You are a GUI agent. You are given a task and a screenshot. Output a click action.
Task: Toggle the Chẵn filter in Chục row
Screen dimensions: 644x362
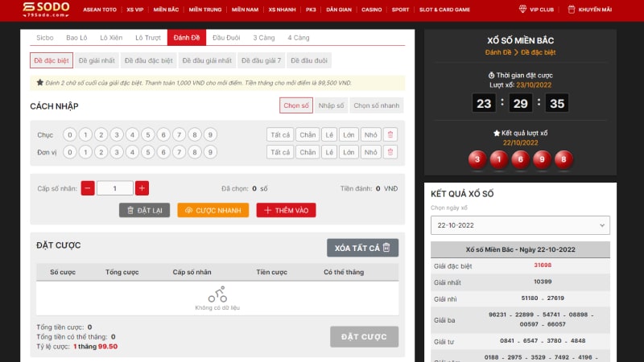(307, 134)
